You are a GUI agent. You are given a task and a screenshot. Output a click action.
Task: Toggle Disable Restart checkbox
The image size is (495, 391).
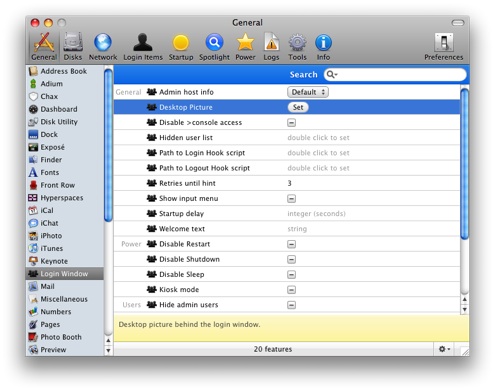291,244
